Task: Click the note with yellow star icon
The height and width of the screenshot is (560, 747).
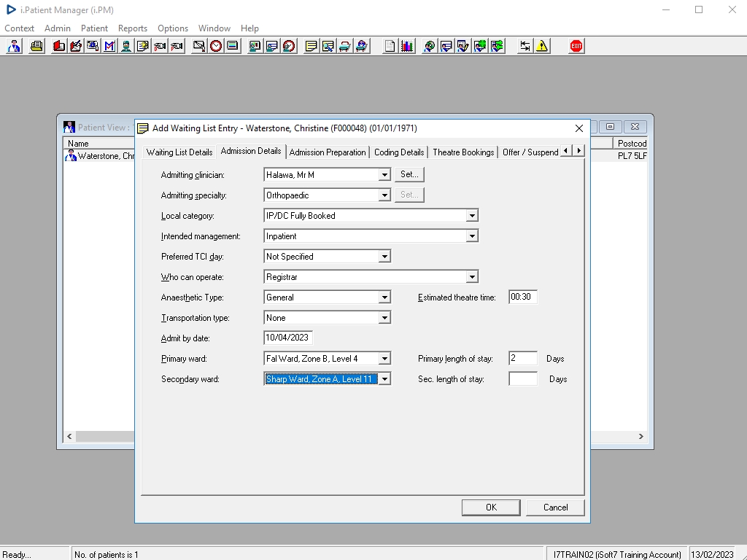Action: 142,46
